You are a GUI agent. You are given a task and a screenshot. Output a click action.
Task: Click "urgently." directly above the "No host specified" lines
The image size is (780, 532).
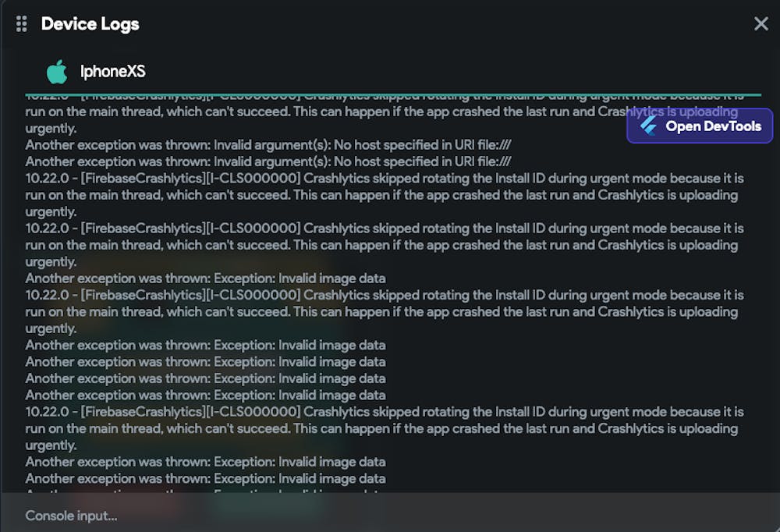tap(51, 129)
